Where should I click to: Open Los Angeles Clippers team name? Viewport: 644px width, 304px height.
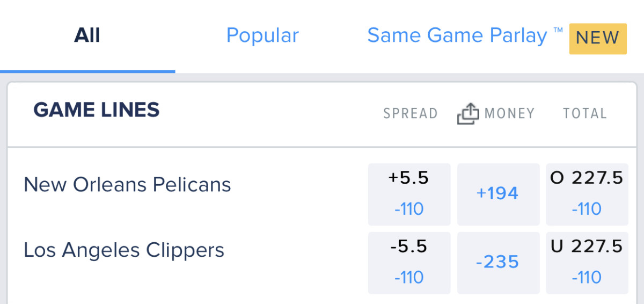[124, 250]
